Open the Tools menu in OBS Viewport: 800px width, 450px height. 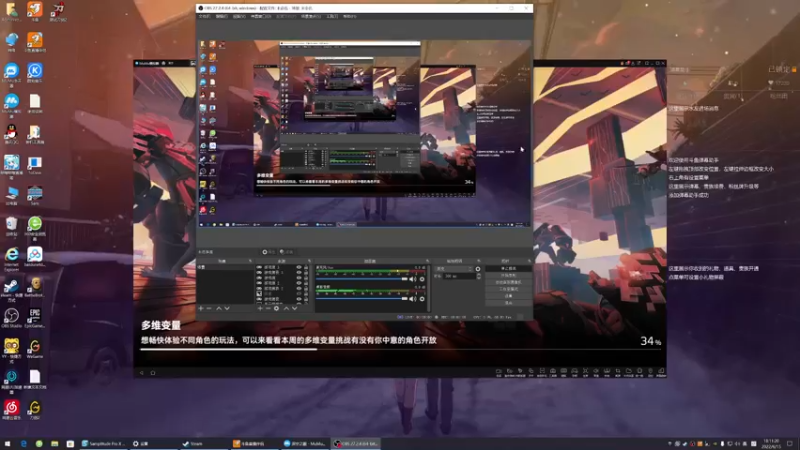332,16
